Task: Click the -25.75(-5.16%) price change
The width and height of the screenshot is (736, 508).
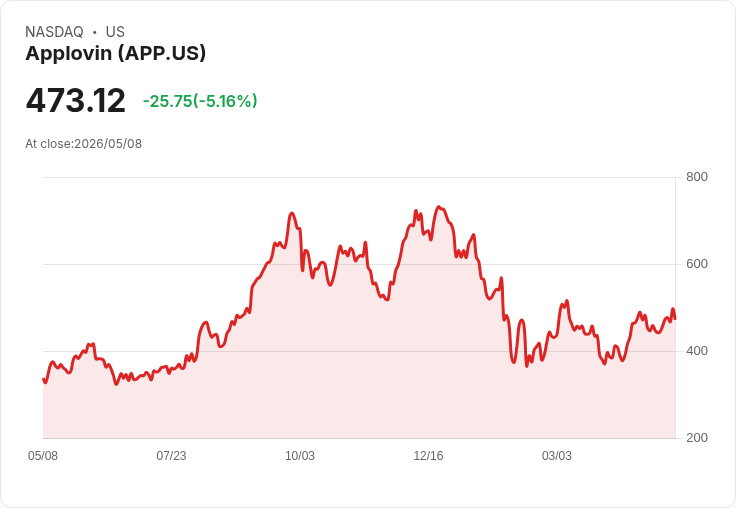Action: point(200,101)
